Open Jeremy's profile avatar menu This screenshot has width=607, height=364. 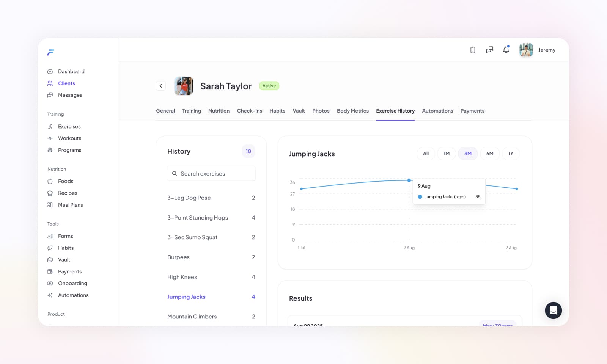click(526, 50)
